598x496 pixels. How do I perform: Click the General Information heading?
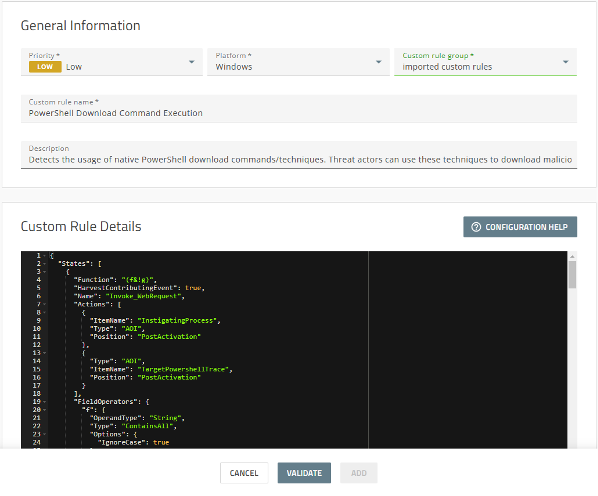point(80,26)
